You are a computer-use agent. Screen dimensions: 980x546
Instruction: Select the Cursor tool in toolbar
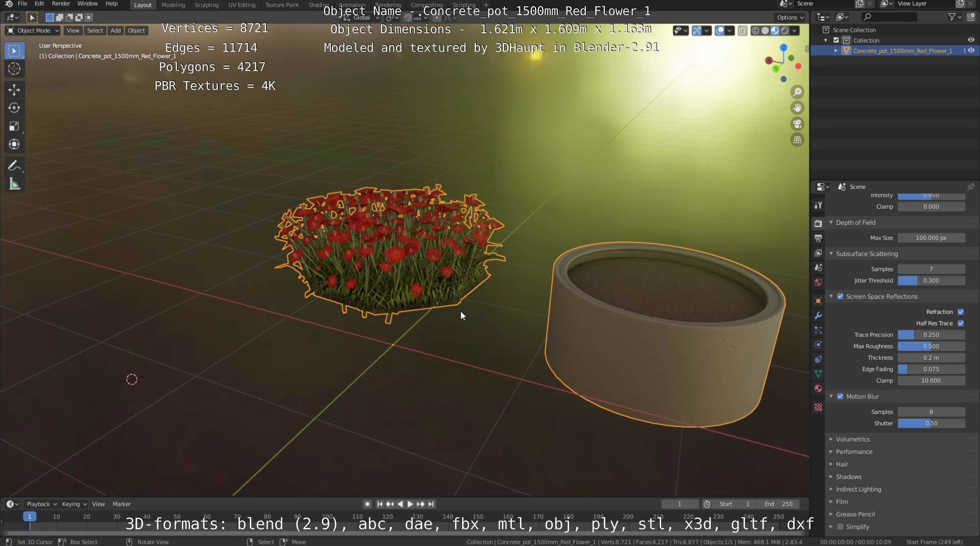pyautogui.click(x=14, y=69)
